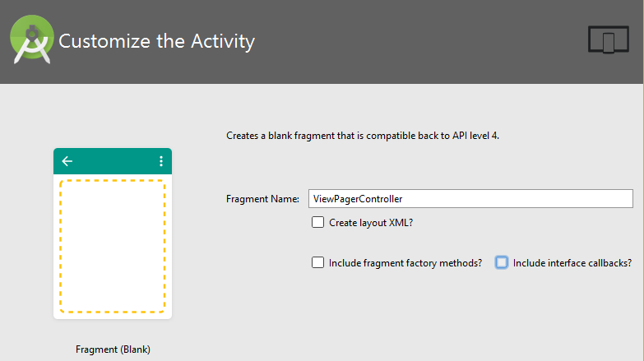Image resolution: width=644 pixels, height=361 pixels.
Task: Check Include fragment factory methods box
Action: coord(317,262)
